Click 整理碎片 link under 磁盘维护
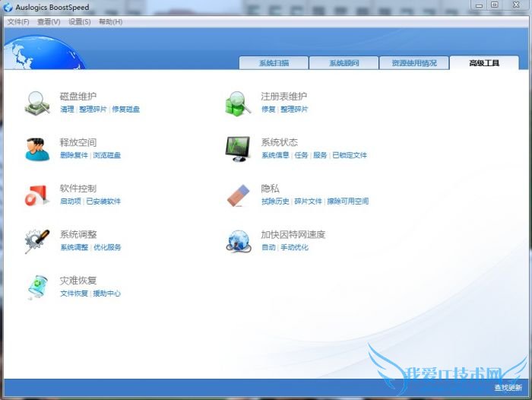 click(93, 110)
